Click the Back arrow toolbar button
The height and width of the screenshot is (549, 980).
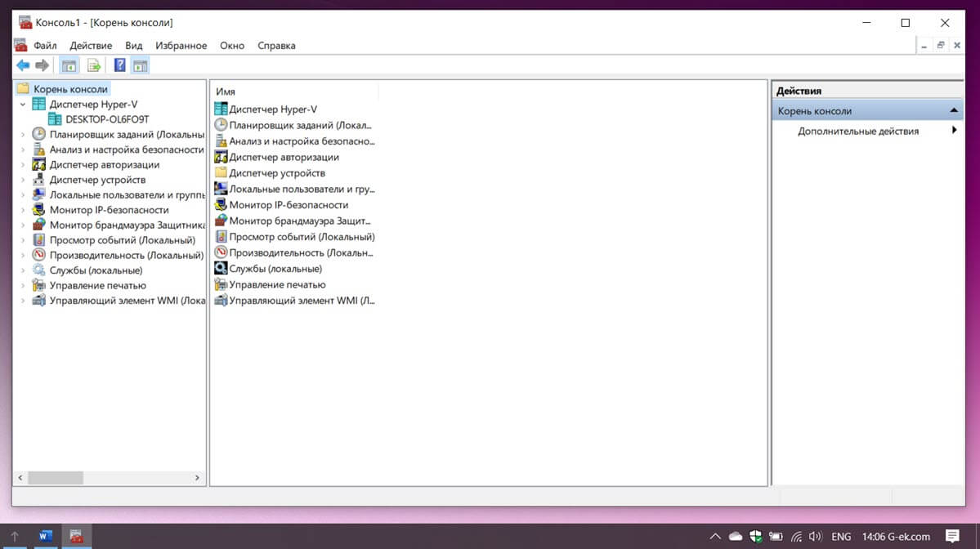click(23, 65)
